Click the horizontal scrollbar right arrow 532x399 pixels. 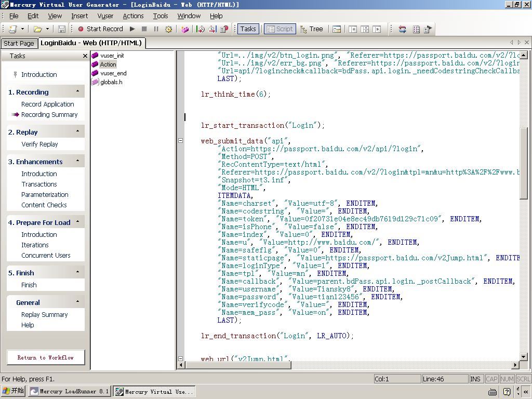click(515, 365)
